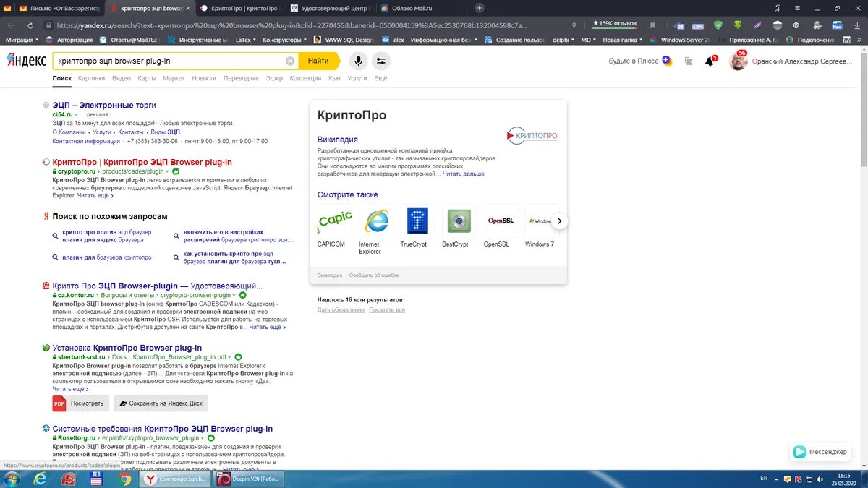
Task: Select Internet Explorer thumbnail
Action: coord(376,221)
